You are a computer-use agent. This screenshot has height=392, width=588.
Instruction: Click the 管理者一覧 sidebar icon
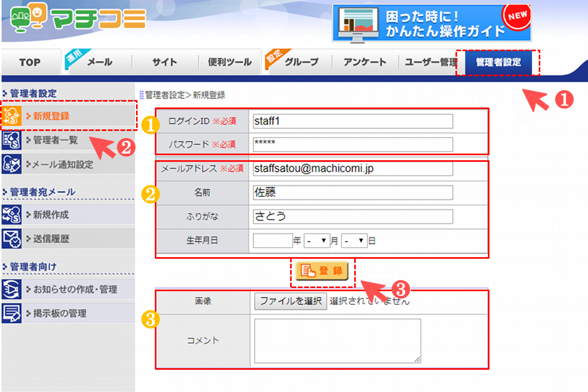point(11,140)
